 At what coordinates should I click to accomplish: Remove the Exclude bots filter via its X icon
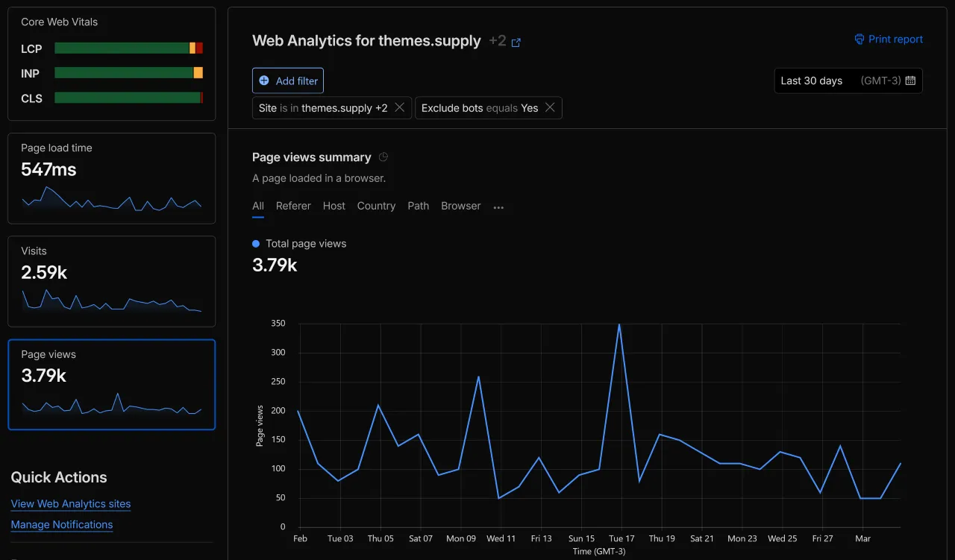(550, 107)
